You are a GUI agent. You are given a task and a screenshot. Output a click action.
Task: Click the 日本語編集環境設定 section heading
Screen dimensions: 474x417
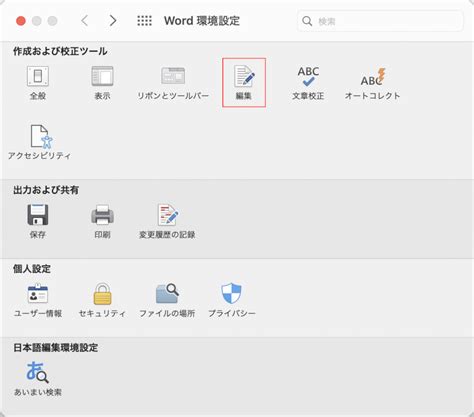click(x=56, y=348)
